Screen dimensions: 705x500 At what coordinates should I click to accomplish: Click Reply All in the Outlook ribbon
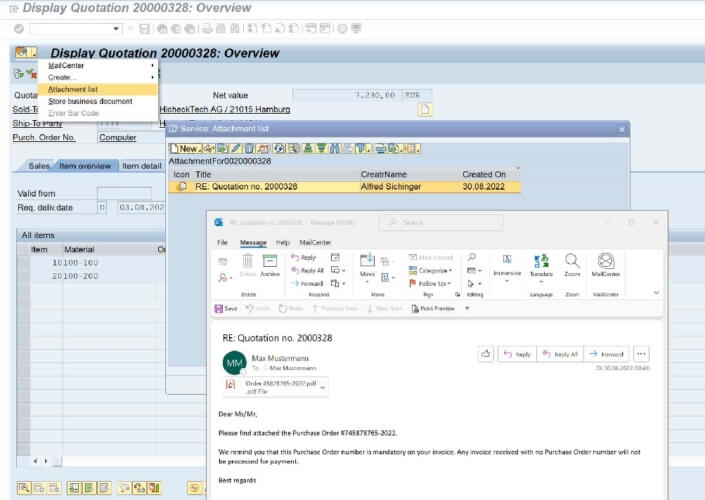tap(308, 270)
